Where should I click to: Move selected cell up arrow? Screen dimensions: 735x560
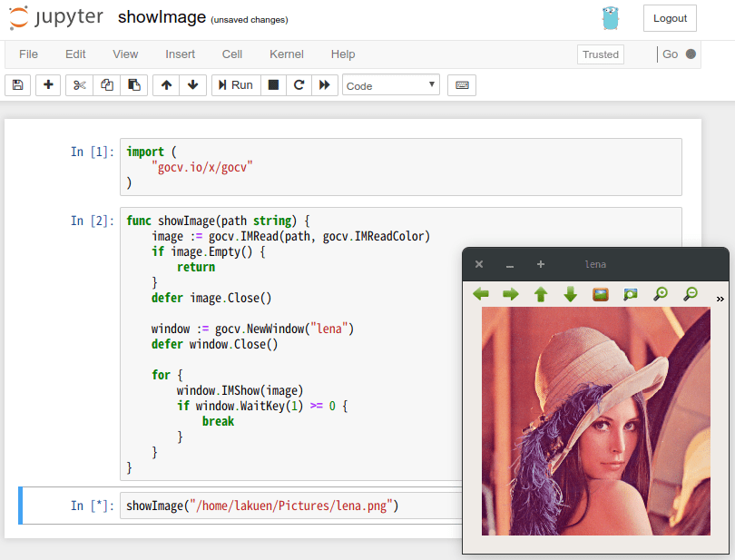pos(166,85)
